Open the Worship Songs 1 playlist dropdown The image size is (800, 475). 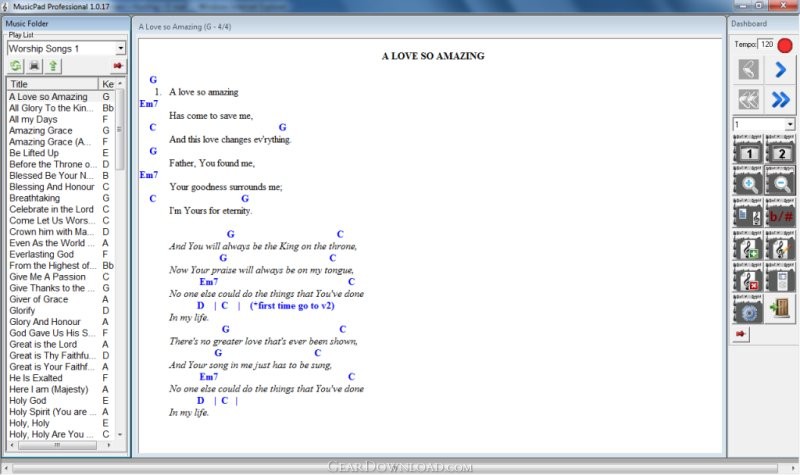coord(120,48)
